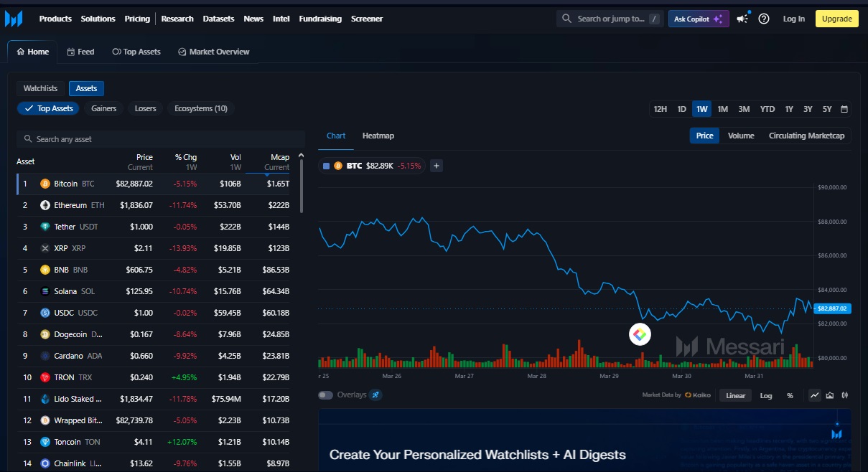Toggle the Overlays switch
The width and height of the screenshot is (868, 472).
click(x=326, y=395)
